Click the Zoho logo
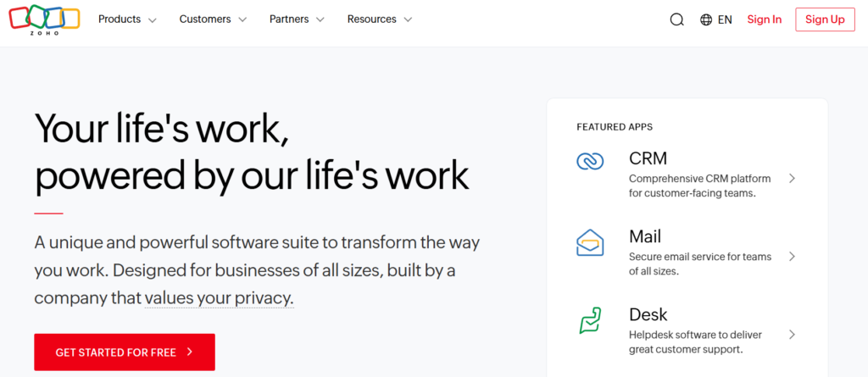Screen dimensions: 868x377 click(x=44, y=19)
